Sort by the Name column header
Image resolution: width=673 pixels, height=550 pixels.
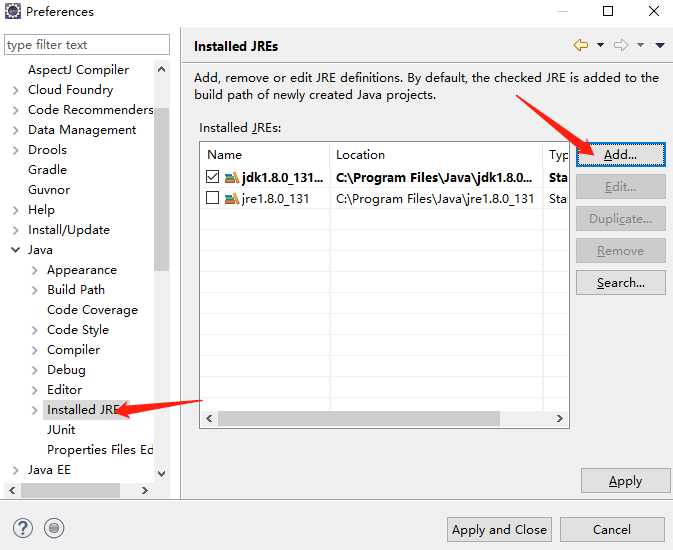(x=265, y=155)
